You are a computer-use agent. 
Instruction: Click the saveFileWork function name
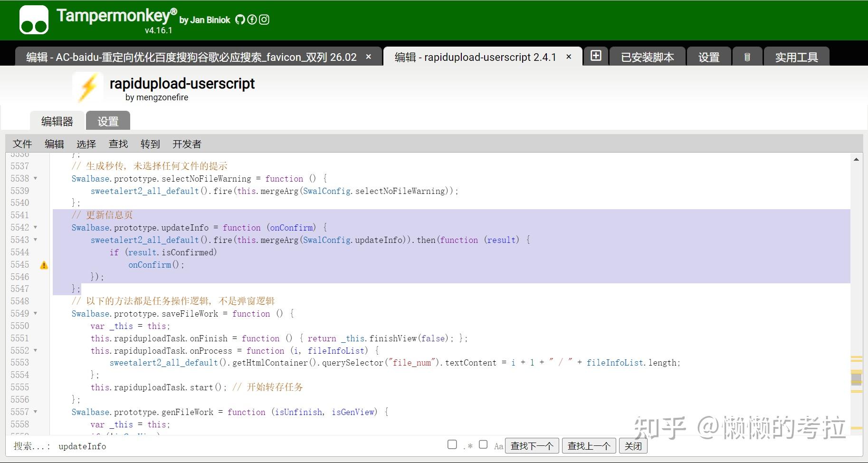[x=190, y=314]
